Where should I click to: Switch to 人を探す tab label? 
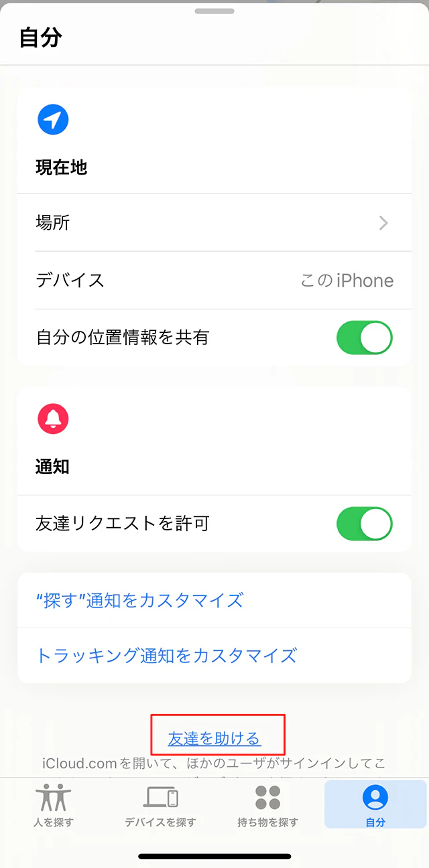point(54,822)
